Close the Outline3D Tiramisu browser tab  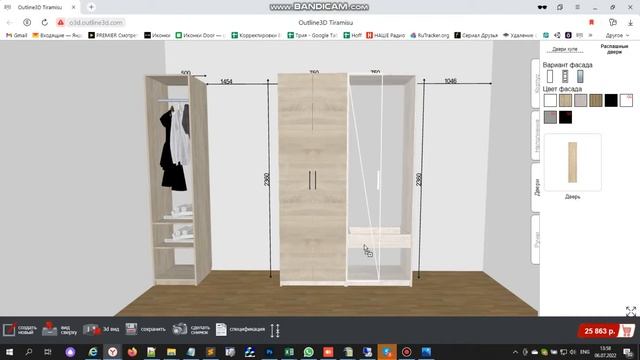point(73,7)
